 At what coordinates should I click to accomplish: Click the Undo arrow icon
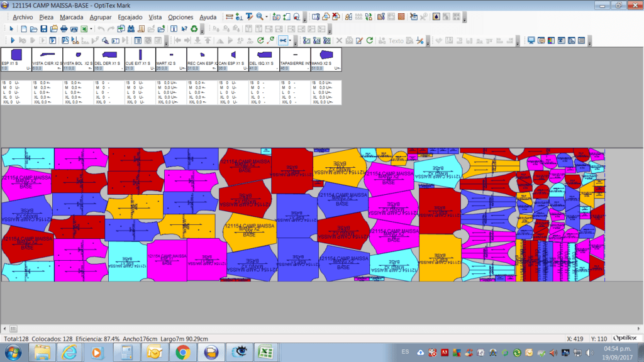point(101,29)
